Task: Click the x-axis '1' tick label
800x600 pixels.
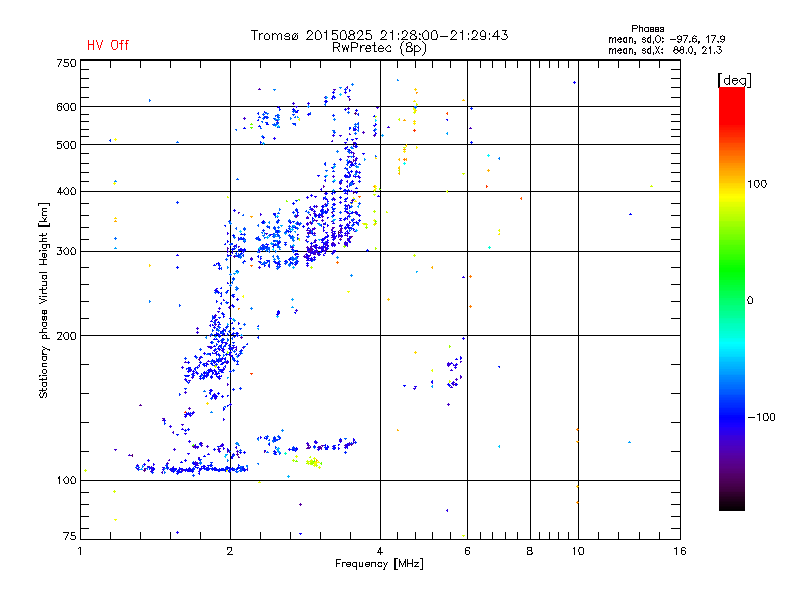Action: point(80,551)
